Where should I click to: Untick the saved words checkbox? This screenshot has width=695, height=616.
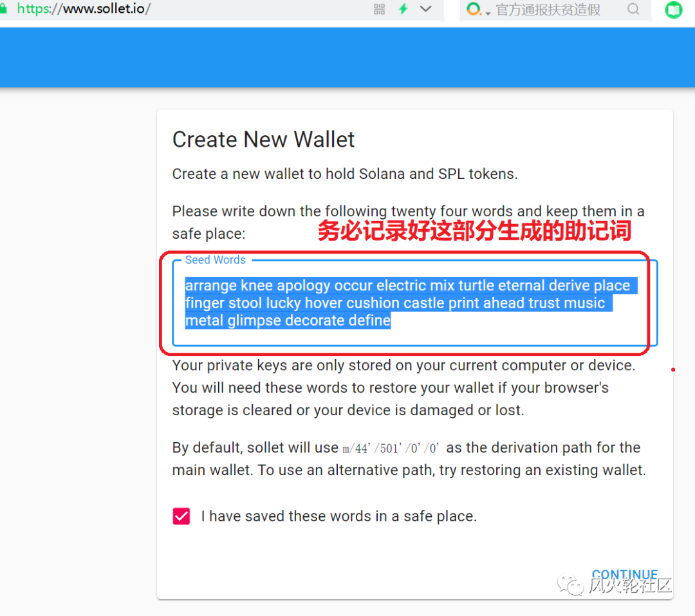click(181, 516)
